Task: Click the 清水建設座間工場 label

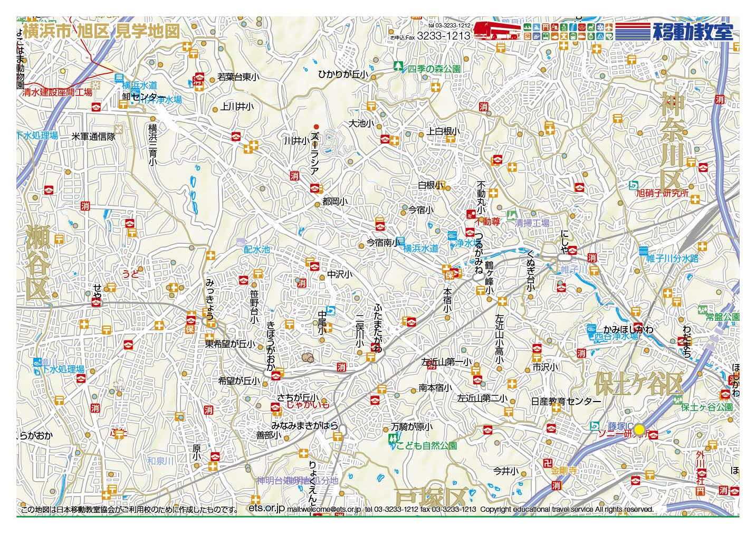Action: point(58,92)
